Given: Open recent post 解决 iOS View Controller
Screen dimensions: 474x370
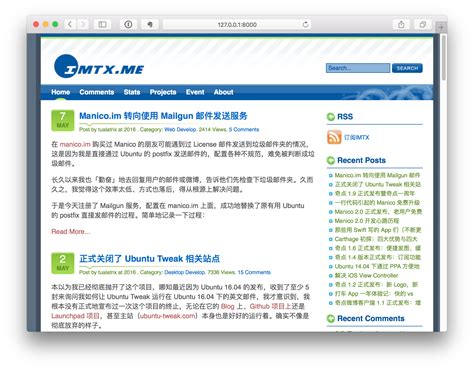Looking at the screenshot, I should tap(366, 275).
